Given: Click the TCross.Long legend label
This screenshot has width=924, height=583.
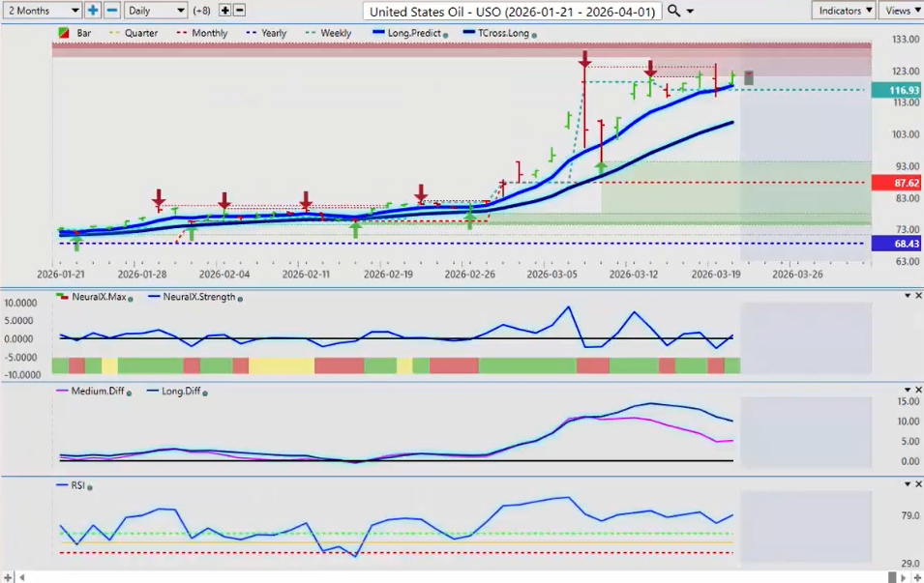Looking at the screenshot, I should coord(503,33).
